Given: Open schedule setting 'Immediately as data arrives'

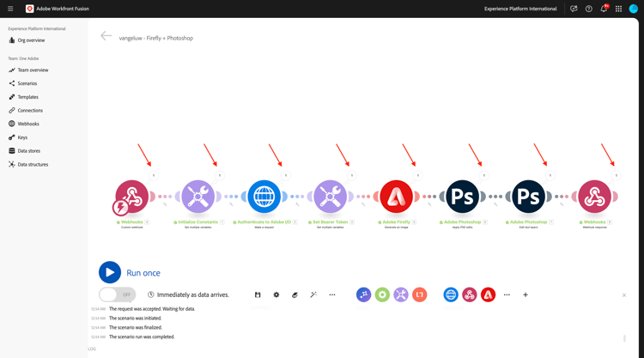Looking at the screenshot, I should tap(188, 294).
